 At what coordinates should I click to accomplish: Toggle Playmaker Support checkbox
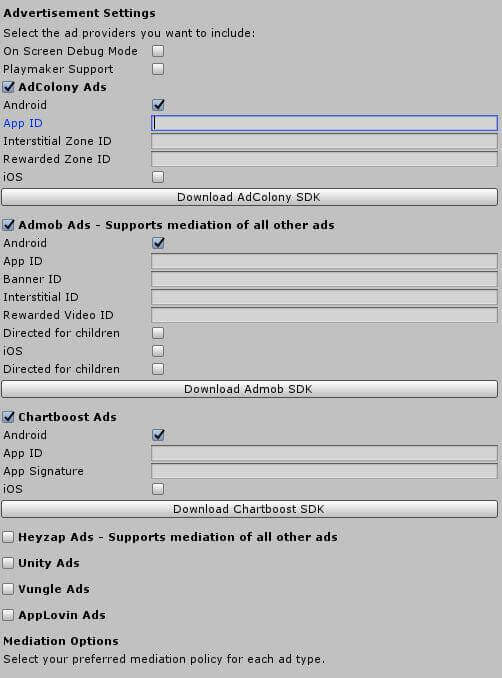coord(158,69)
